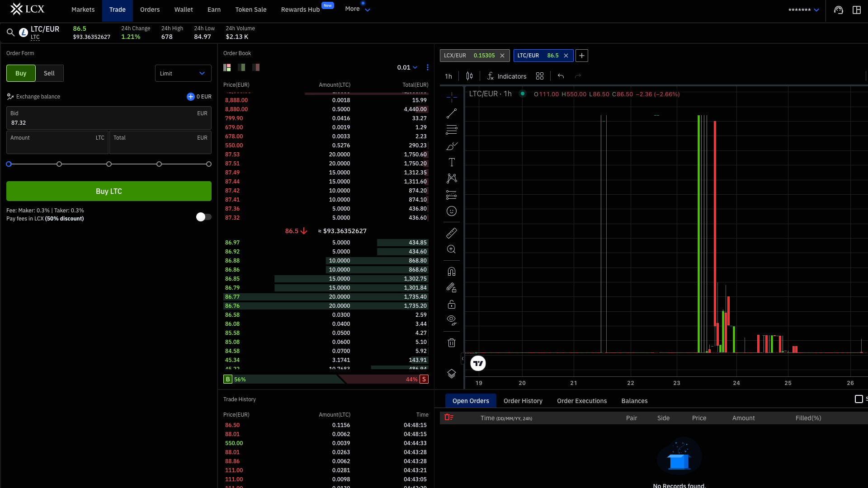Screen dimensions: 868x488
Task: Toggle hide all drawings eye icon
Action: pos(452,320)
